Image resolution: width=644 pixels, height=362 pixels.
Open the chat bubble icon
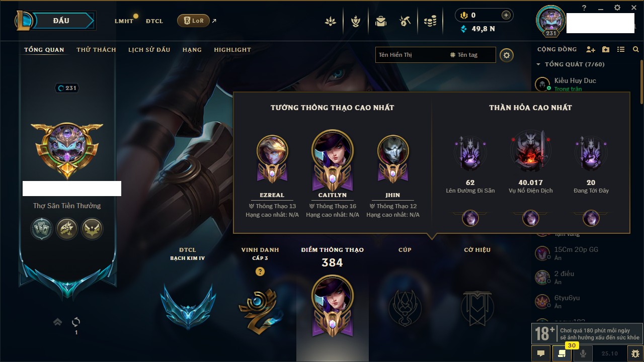541,353
